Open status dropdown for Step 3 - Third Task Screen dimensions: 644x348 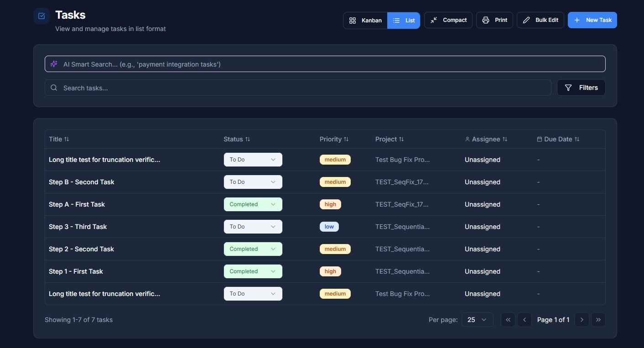(253, 227)
